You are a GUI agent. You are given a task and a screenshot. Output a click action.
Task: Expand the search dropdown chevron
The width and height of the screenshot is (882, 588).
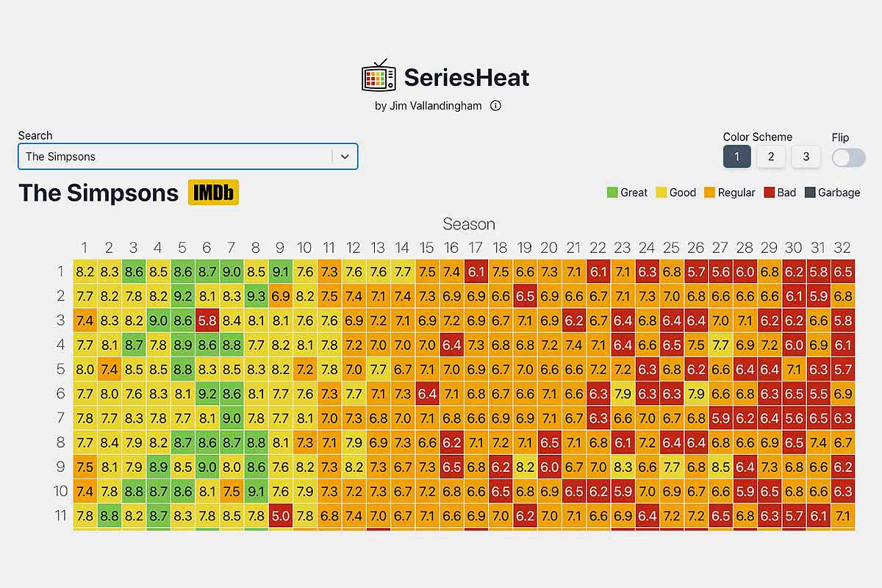pos(345,157)
